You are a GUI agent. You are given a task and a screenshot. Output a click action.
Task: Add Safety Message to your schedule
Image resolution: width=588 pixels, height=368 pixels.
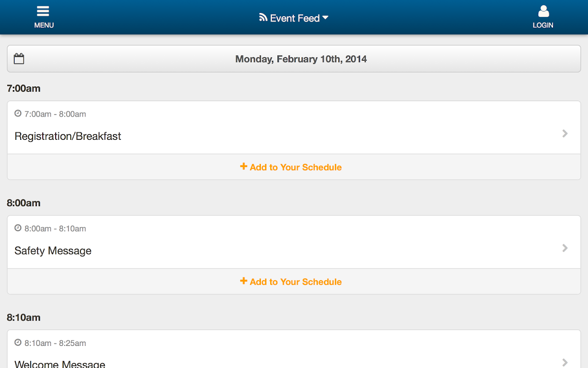(296, 282)
